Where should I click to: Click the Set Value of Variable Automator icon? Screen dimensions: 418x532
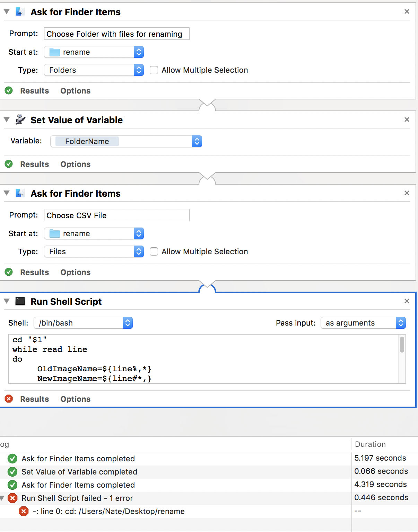pos(20,120)
